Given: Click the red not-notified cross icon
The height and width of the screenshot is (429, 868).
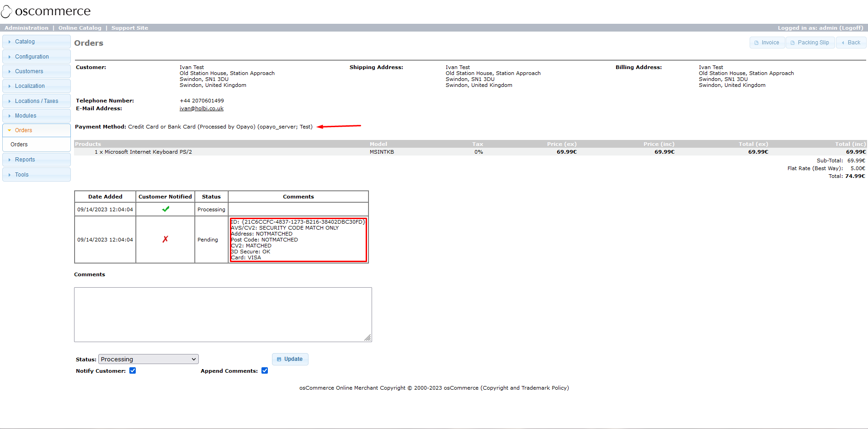Looking at the screenshot, I should (x=165, y=239).
